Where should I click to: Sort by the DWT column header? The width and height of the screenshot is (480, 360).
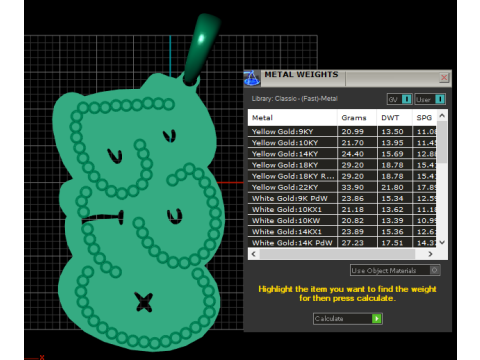(x=394, y=118)
